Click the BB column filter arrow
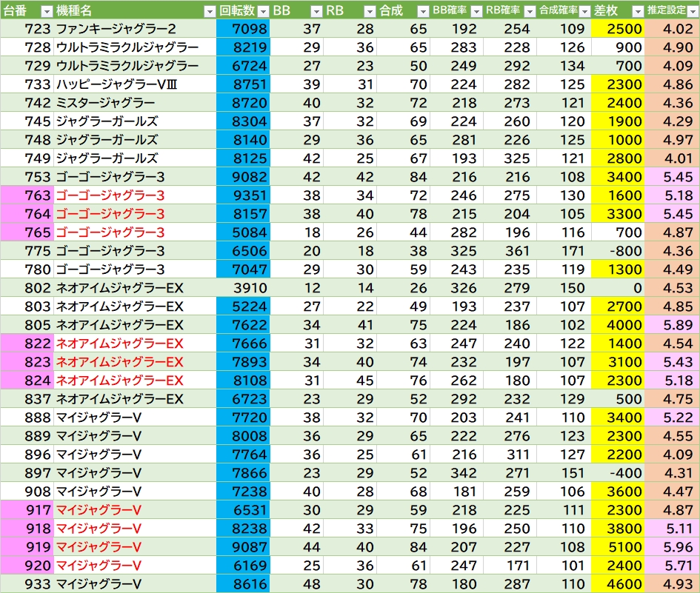 pyautogui.click(x=316, y=11)
